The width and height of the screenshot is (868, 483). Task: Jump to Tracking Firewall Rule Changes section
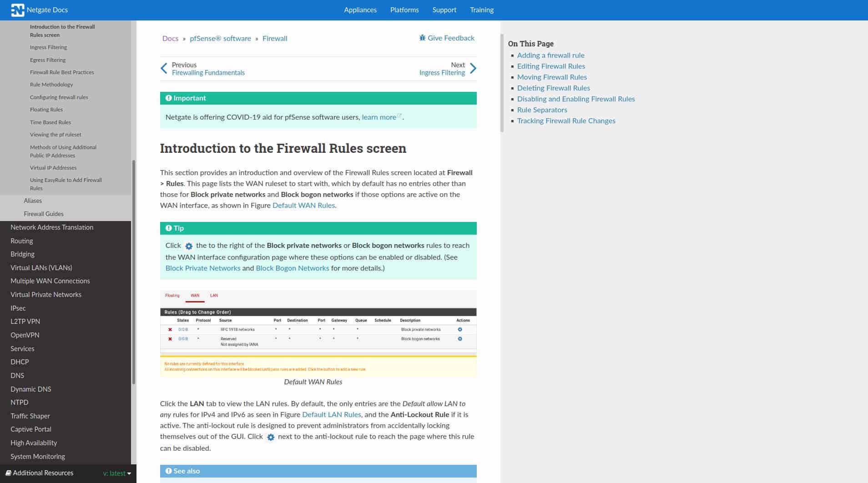(x=566, y=121)
